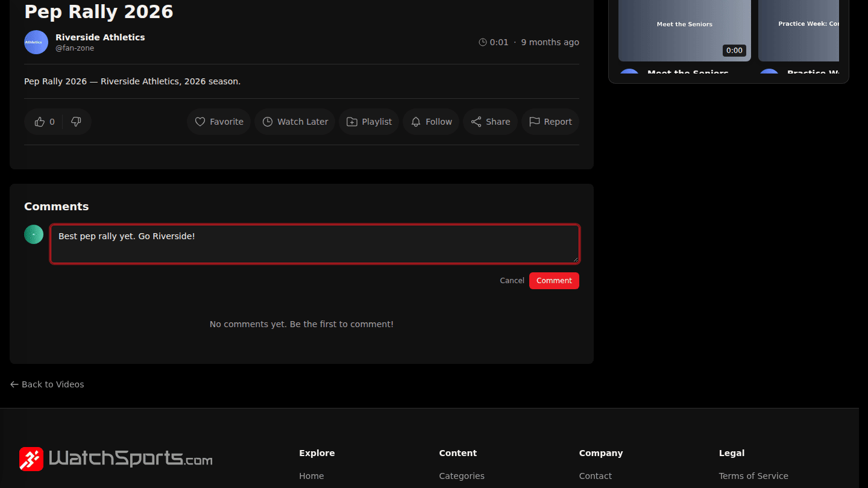
Task: Open the Contact footer link
Action: [596, 476]
